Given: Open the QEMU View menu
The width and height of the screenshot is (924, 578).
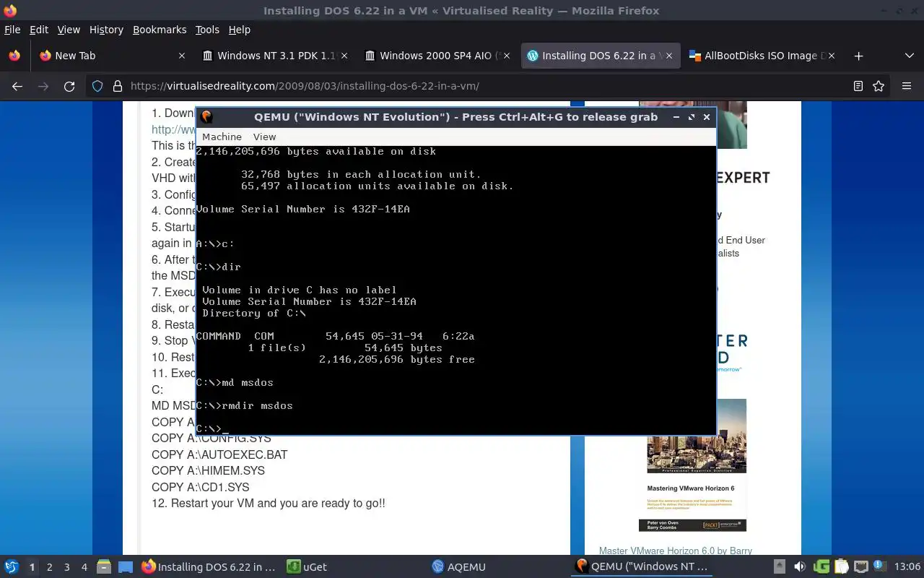Looking at the screenshot, I should coord(264,137).
